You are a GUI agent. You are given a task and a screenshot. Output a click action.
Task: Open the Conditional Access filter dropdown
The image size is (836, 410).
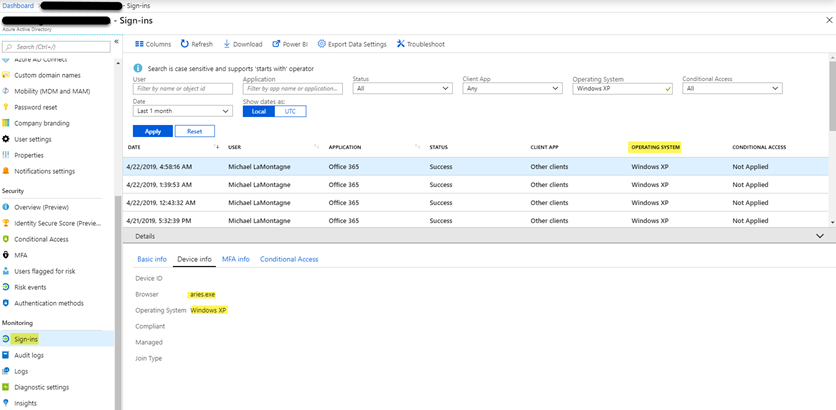point(732,89)
